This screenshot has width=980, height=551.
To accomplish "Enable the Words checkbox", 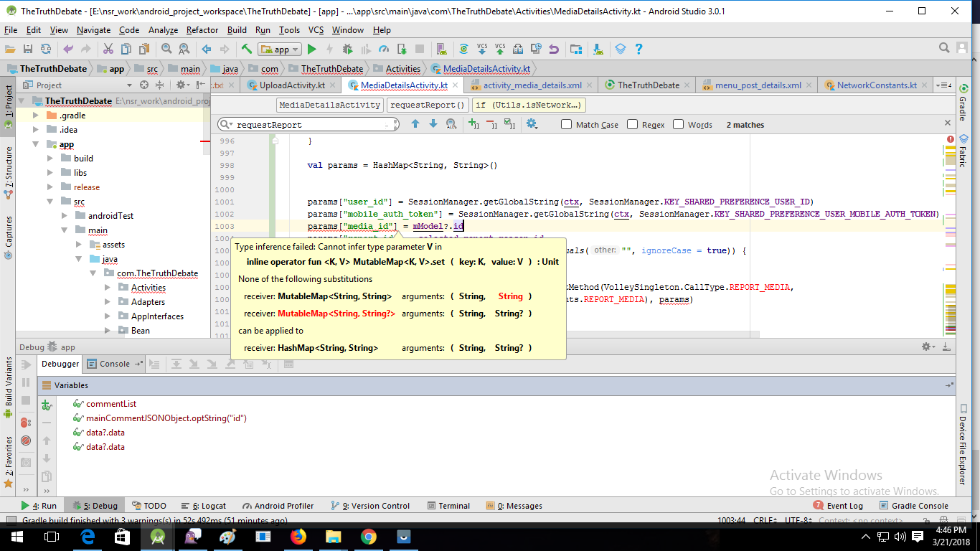I will click(x=679, y=124).
